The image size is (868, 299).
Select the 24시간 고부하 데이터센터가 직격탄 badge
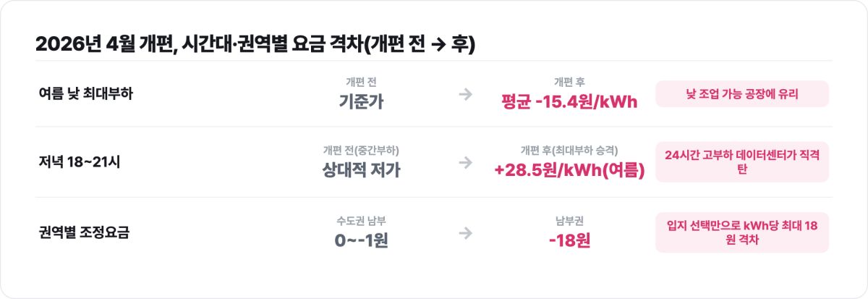[x=742, y=162]
